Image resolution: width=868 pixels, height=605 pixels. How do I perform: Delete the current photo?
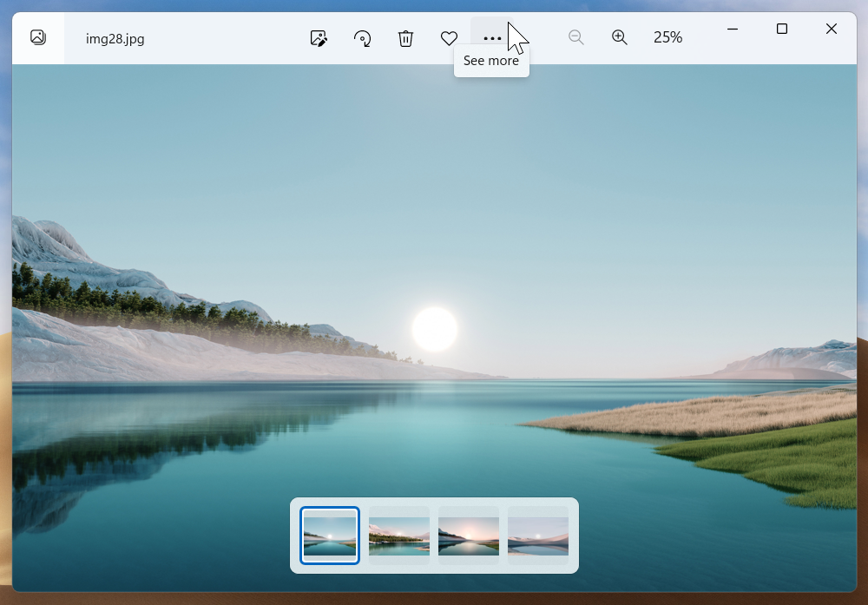pyautogui.click(x=405, y=38)
